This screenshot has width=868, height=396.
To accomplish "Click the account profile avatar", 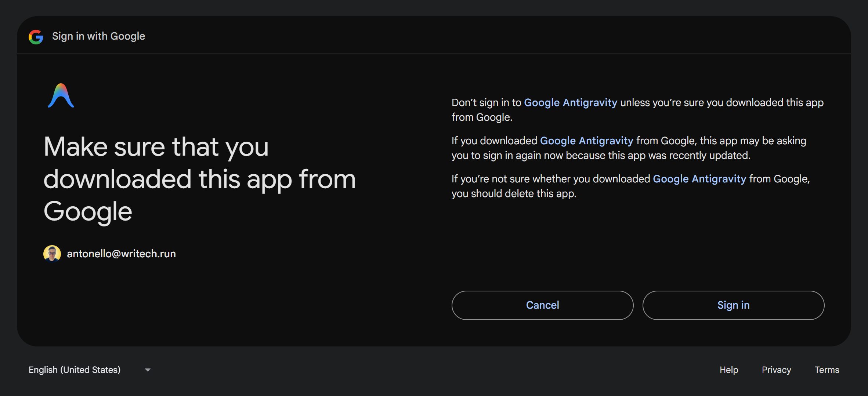I will point(52,254).
